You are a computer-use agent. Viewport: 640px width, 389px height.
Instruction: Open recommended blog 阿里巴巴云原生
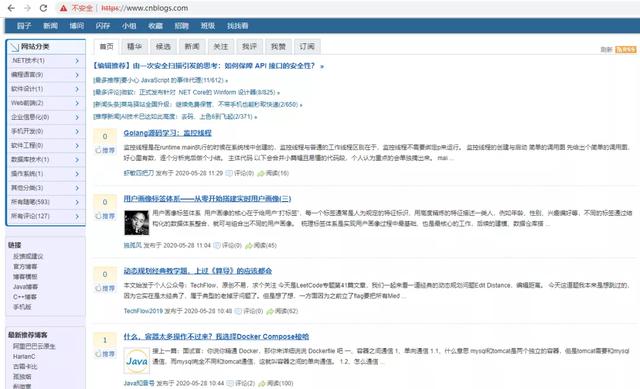[x=34, y=346]
